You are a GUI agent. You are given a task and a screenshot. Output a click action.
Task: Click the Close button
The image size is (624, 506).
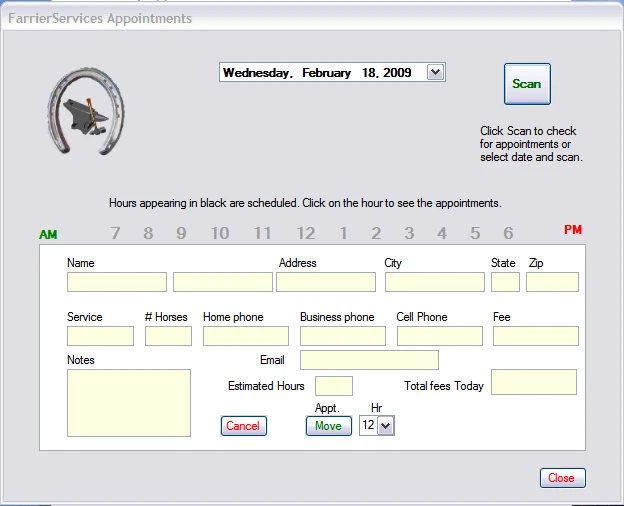tap(563, 477)
